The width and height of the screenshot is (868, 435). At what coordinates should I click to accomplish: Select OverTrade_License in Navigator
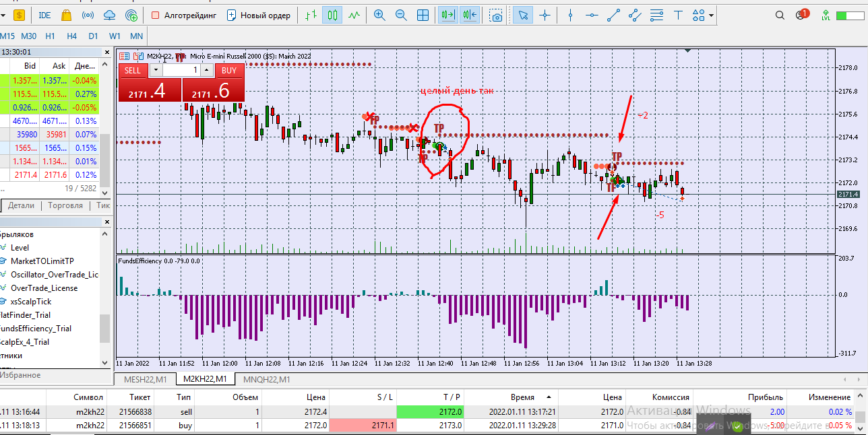click(x=44, y=288)
